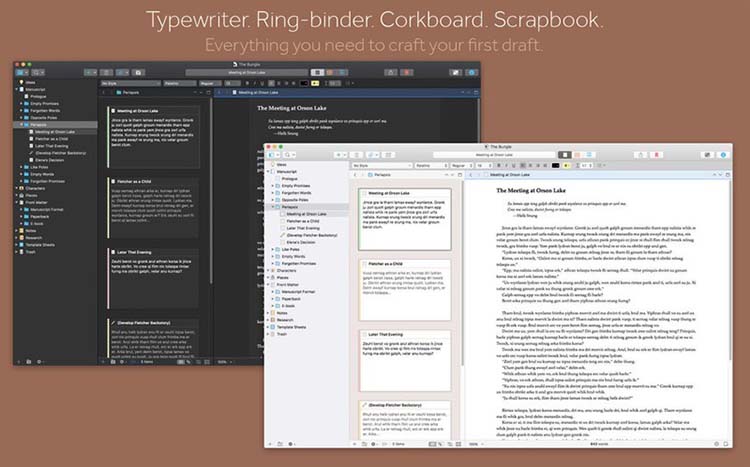
Task: Open the No Style dropdown in dark window
Action: pos(131,83)
